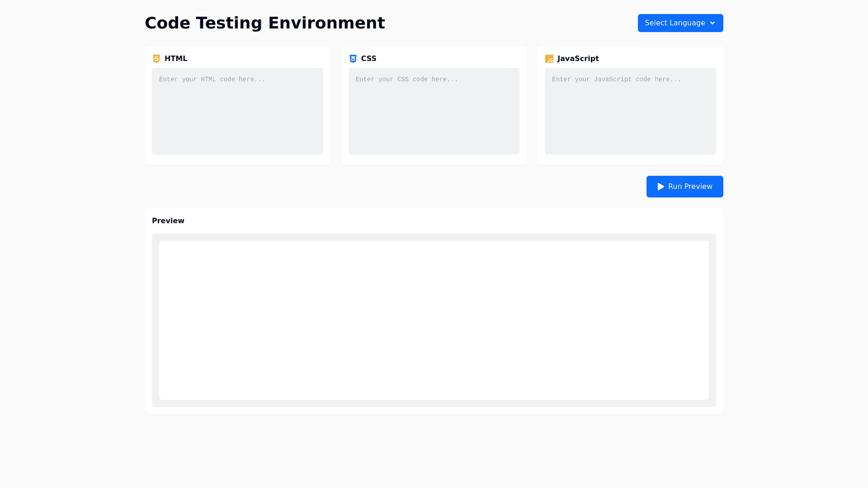The image size is (868, 488).
Task: Click the Preview section heading
Action: [168, 221]
